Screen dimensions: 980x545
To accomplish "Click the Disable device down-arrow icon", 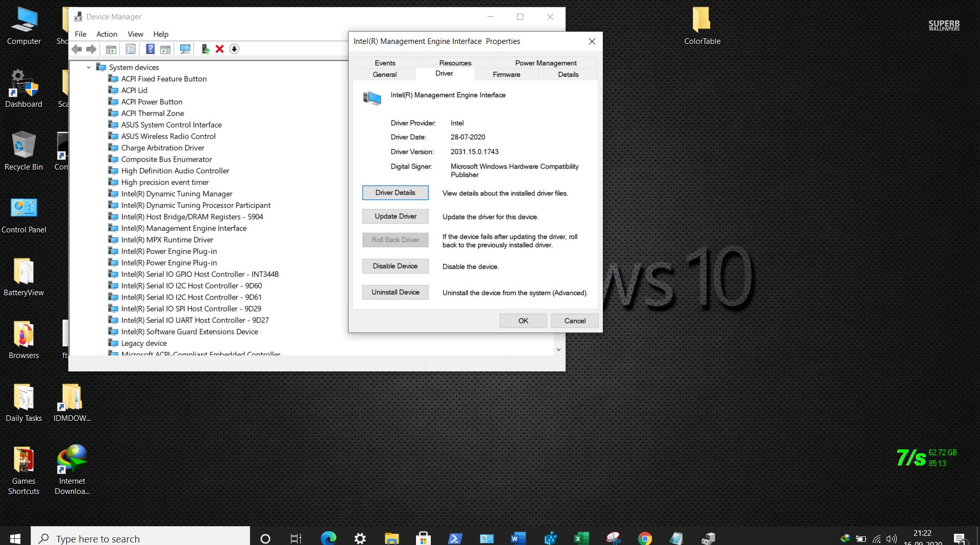I will click(234, 49).
